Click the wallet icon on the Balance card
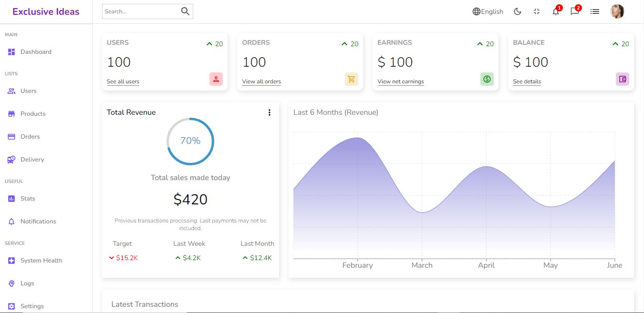The height and width of the screenshot is (313, 644). [623, 79]
